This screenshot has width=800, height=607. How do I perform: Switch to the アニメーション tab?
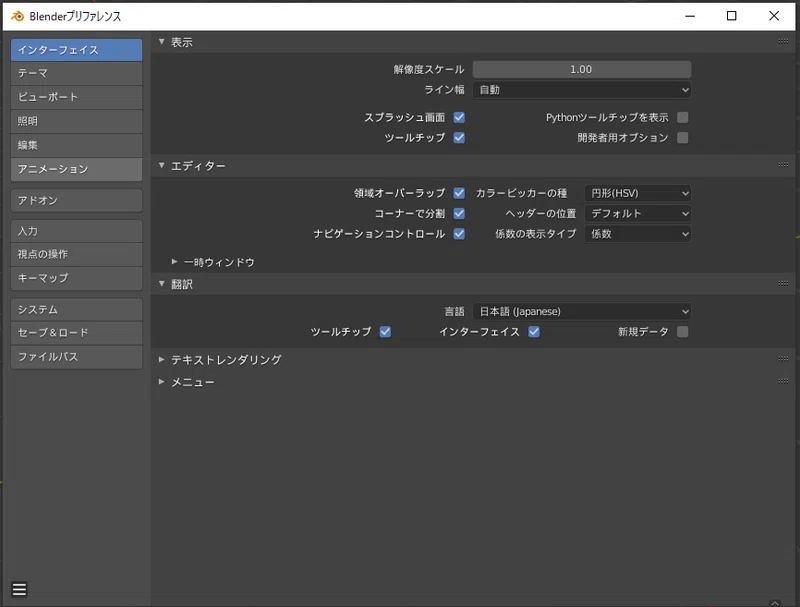pyautogui.click(x=77, y=169)
